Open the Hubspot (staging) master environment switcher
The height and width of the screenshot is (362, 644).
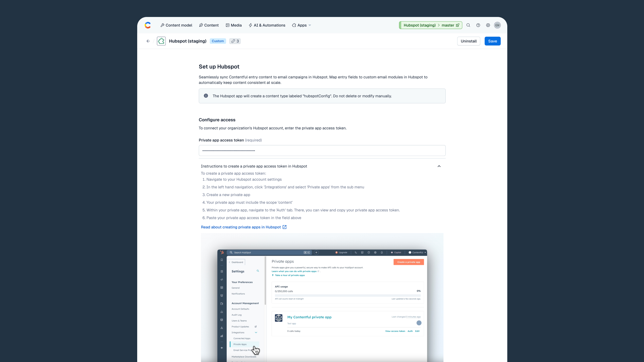[x=430, y=25]
